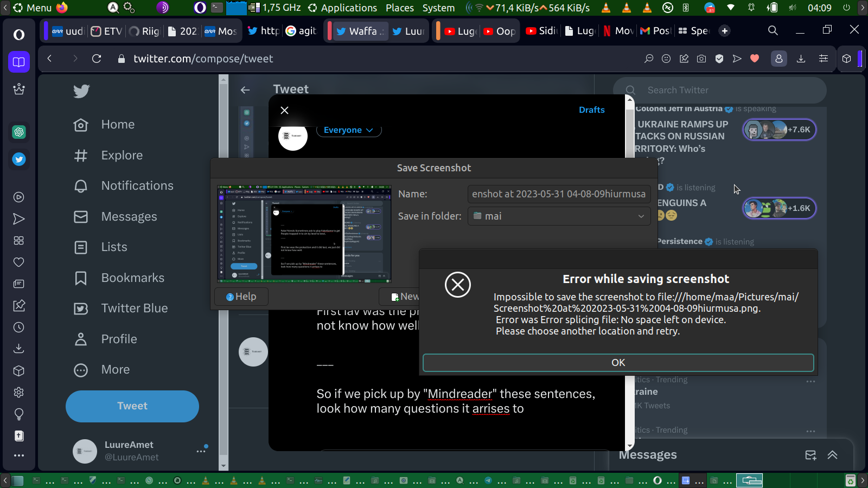This screenshot has width=868, height=488.
Task: Click the blue Tweet button
Action: (132, 406)
